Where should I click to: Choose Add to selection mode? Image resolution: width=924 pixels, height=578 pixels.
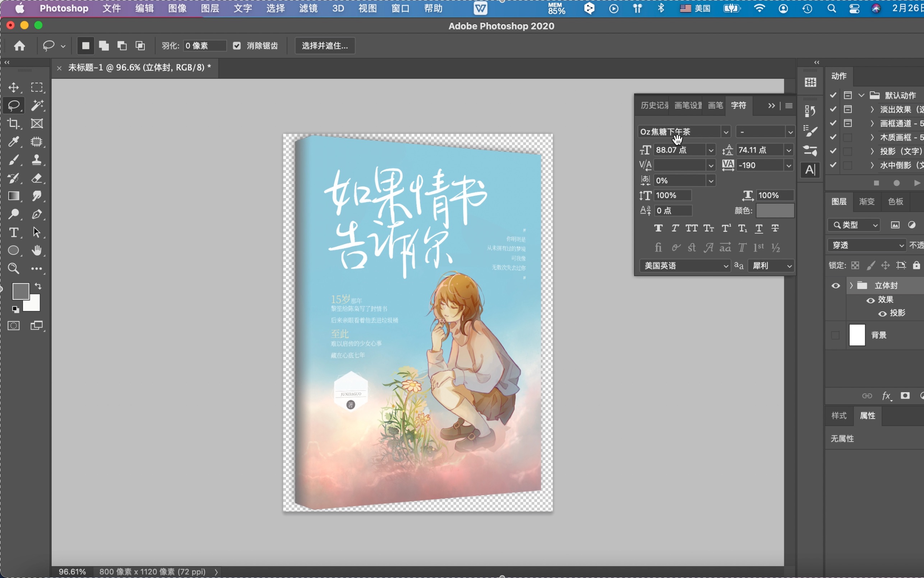104,46
